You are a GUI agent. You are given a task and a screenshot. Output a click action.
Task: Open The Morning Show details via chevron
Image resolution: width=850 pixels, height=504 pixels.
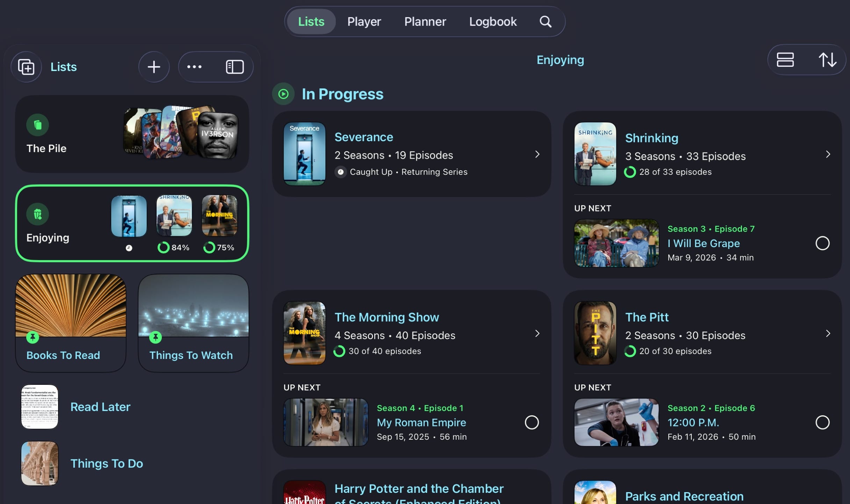click(537, 333)
